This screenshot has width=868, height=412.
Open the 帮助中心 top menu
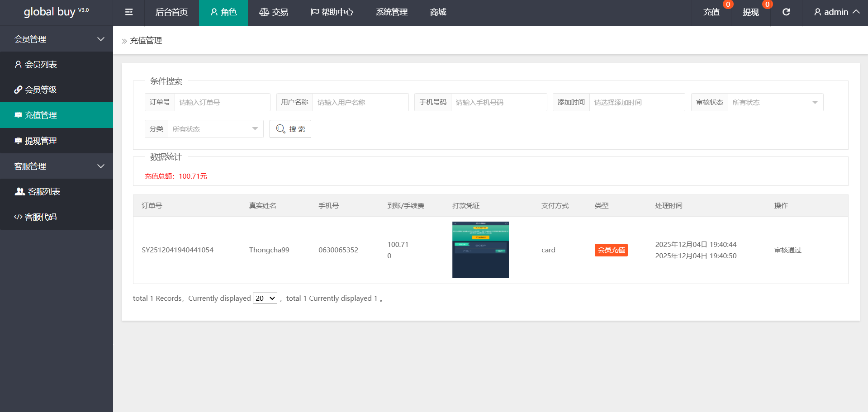[x=332, y=12]
